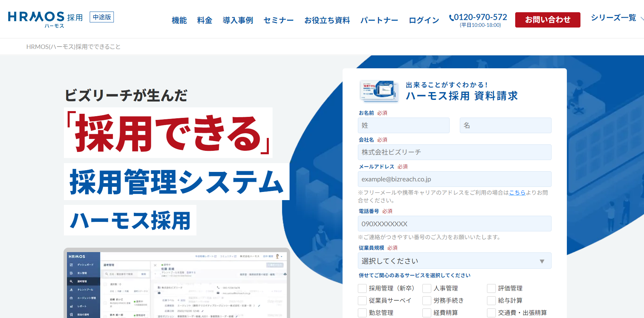The width and height of the screenshot is (644, 318).
Task: Open the 従業員規模 dropdown
Action: coord(454,261)
